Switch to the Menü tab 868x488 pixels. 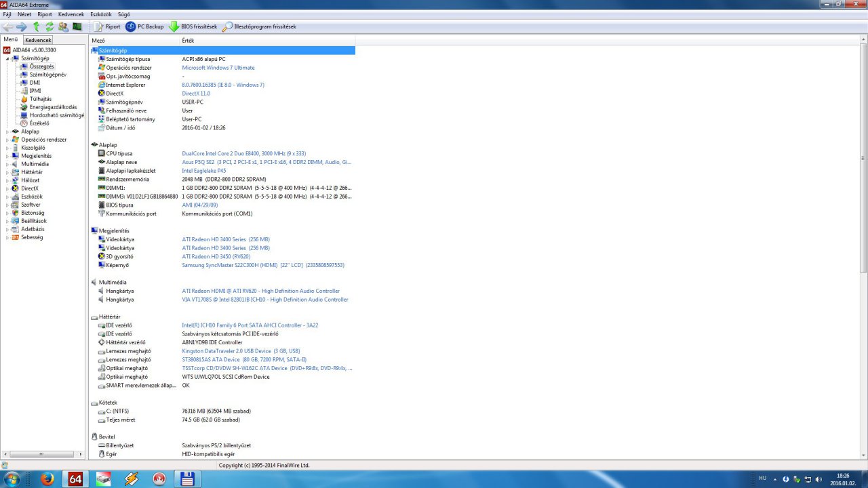11,39
